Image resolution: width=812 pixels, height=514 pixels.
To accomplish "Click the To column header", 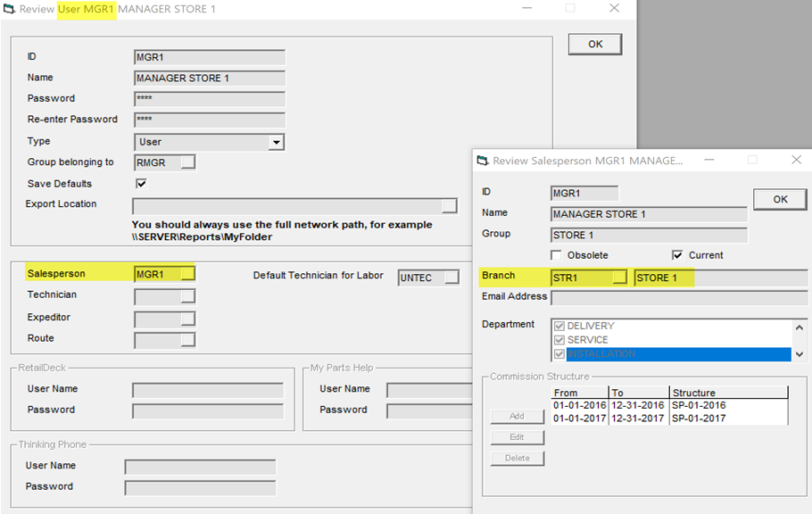I will [639, 393].
